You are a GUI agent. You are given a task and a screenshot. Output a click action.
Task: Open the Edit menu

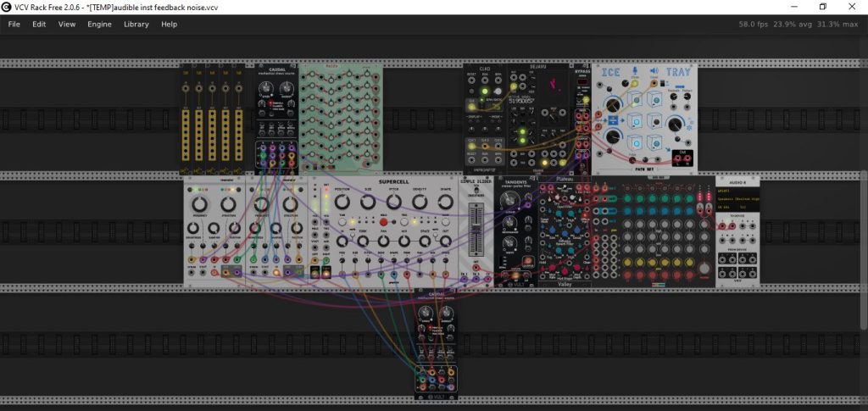coord(39,25)
